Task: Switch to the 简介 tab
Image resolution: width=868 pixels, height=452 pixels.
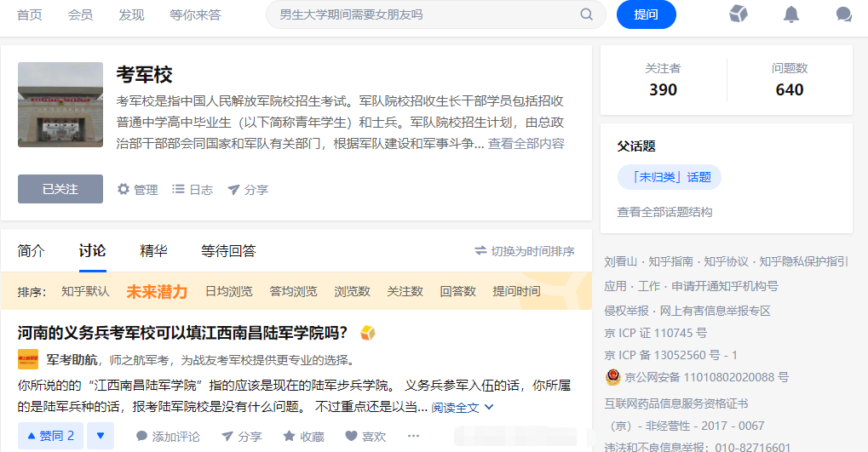Action: 31,251
